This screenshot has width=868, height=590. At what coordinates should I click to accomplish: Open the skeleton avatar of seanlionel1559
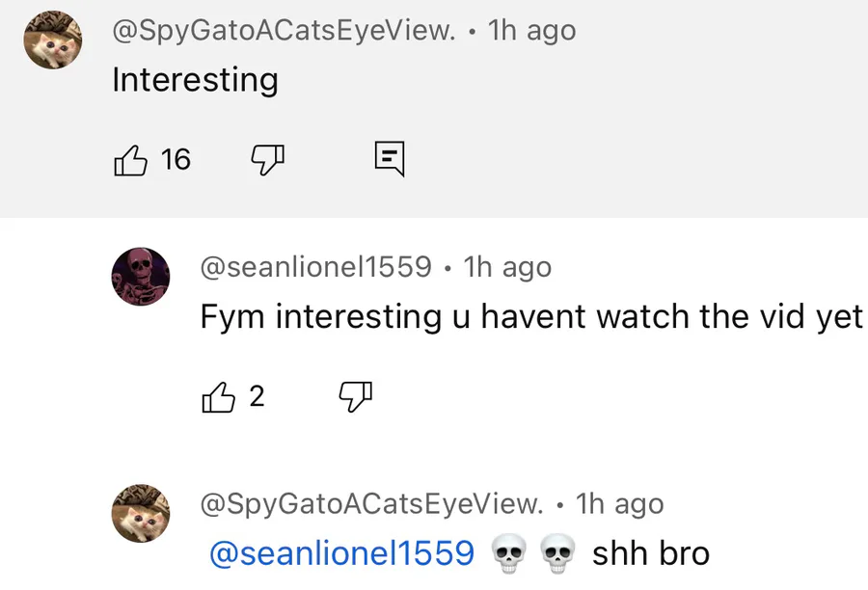(141, 277)
